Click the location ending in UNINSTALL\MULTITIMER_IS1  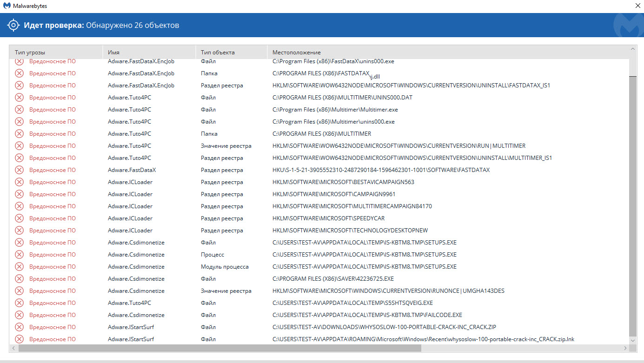click(x=412, y=158)
